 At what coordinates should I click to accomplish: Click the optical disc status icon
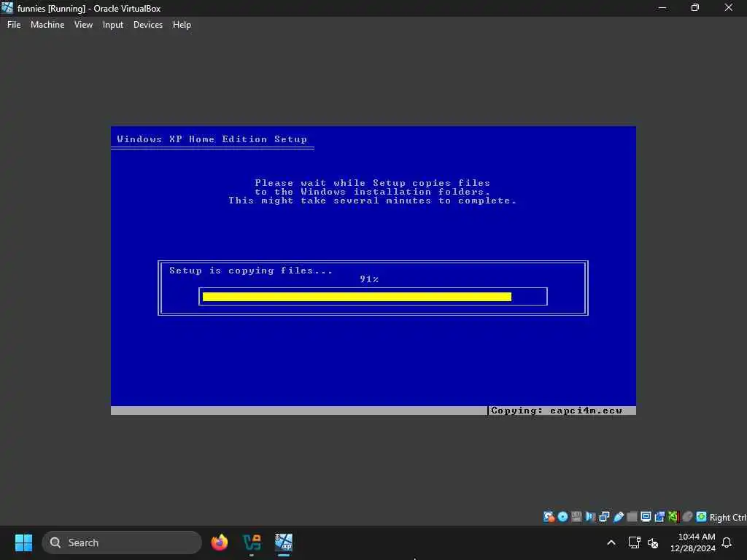[x=562, y=517]
